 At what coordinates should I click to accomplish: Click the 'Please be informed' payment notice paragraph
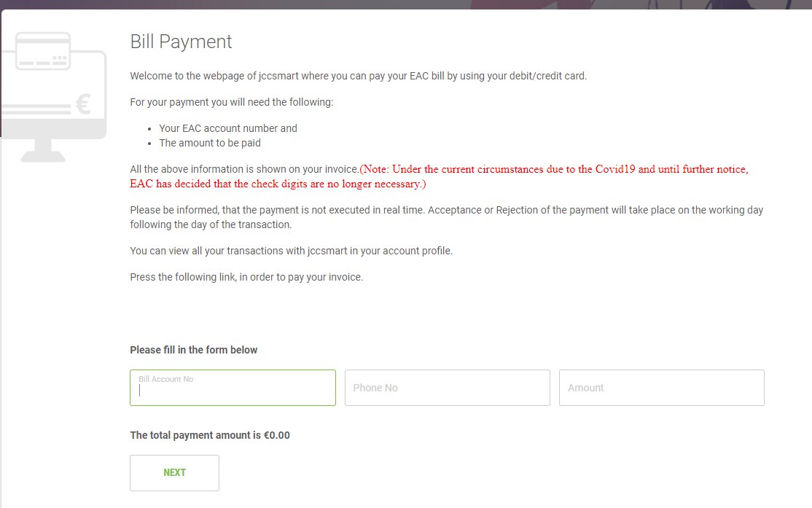[x=446, y=217]
